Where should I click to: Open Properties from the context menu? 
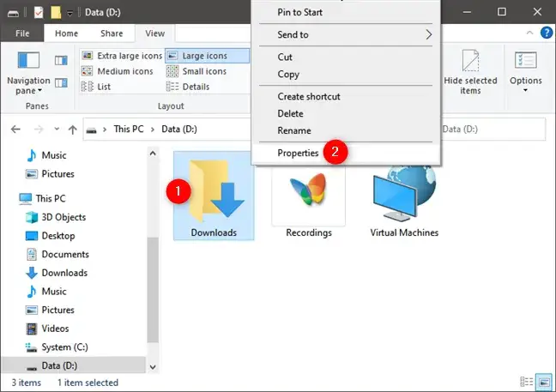[346, 153]
